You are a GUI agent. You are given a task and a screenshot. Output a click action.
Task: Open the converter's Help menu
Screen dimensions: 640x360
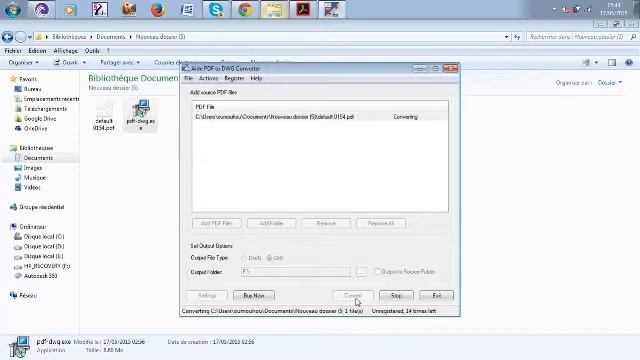tap(256, 78)
